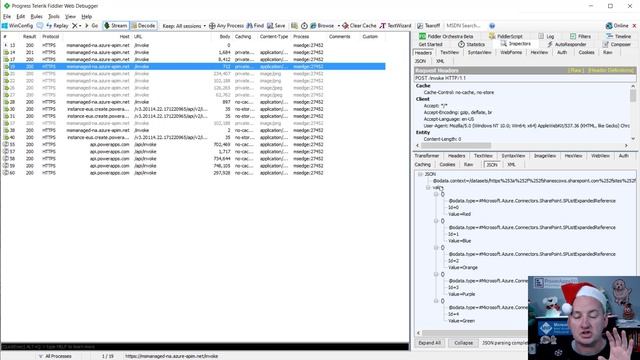Click the Save toolbar icon
This screenshot has height=360, width=640.
click(x=276, y=25)
